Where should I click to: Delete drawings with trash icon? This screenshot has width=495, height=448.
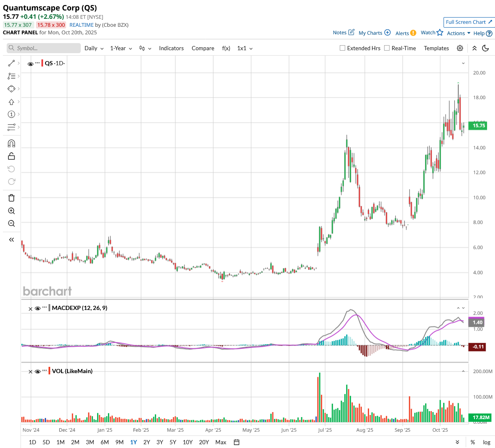11,198
